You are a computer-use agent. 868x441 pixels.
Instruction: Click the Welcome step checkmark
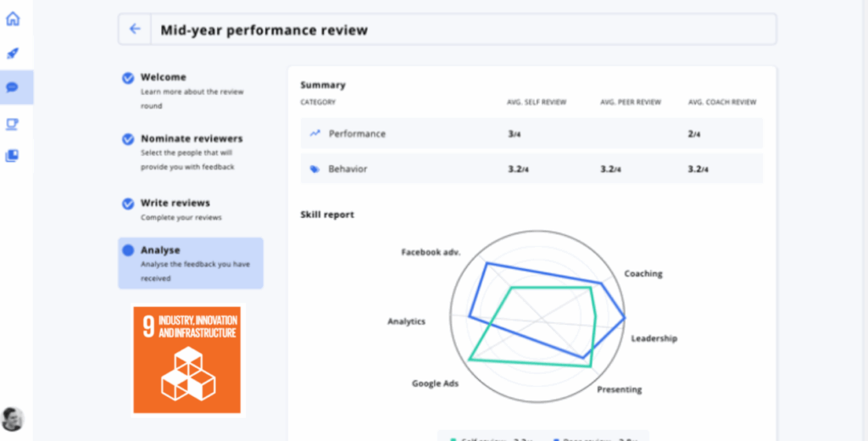click(x=128, y=78)
